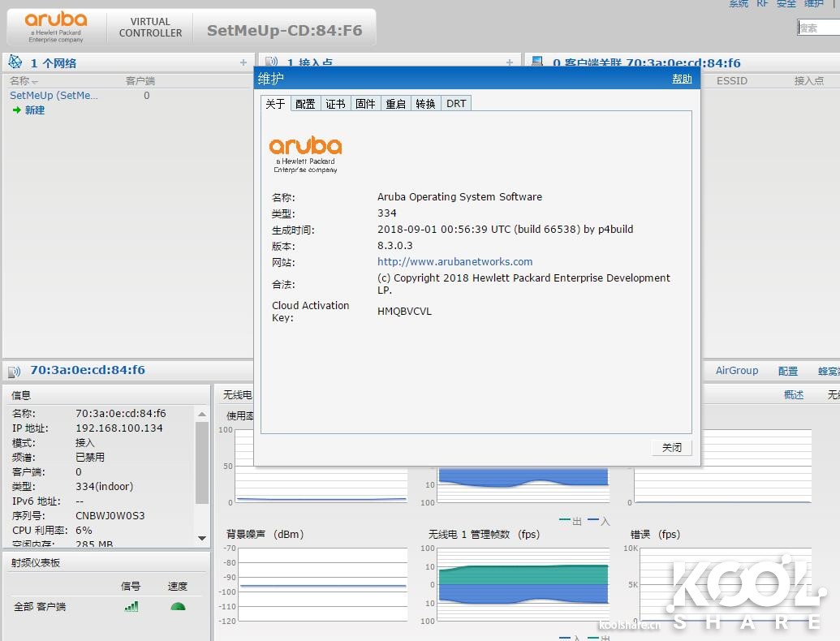The height and width of the screenshot is (641, 840).
Task: Open the 配置 tab in maintenance dialog
Action: click(x=305, y=103)
